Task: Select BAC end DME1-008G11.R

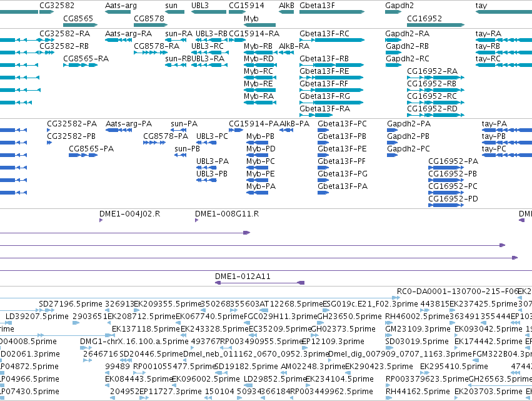Action: coord(196,220)
